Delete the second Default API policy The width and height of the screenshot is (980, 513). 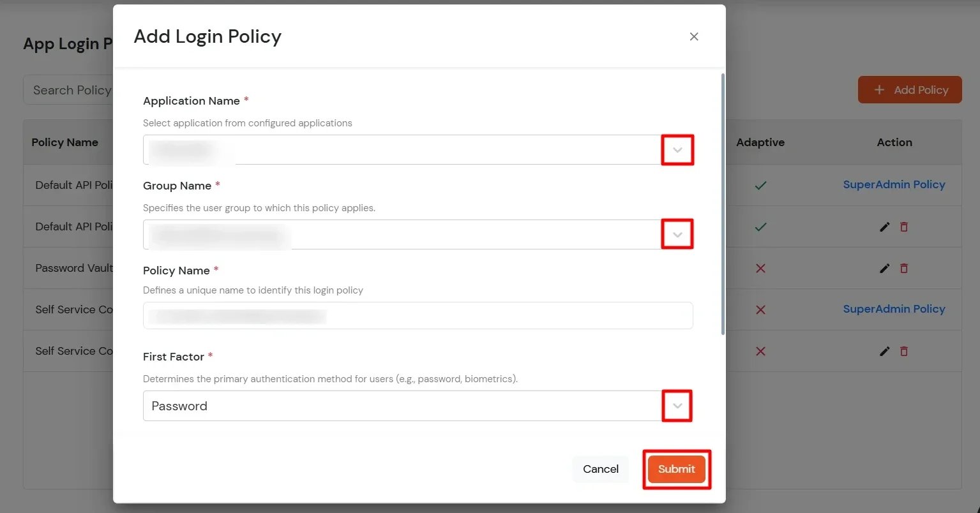point(904,227)
